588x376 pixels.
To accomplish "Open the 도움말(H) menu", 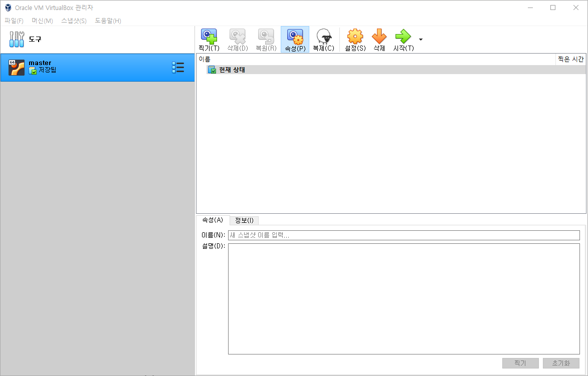I will coord(108,21).
